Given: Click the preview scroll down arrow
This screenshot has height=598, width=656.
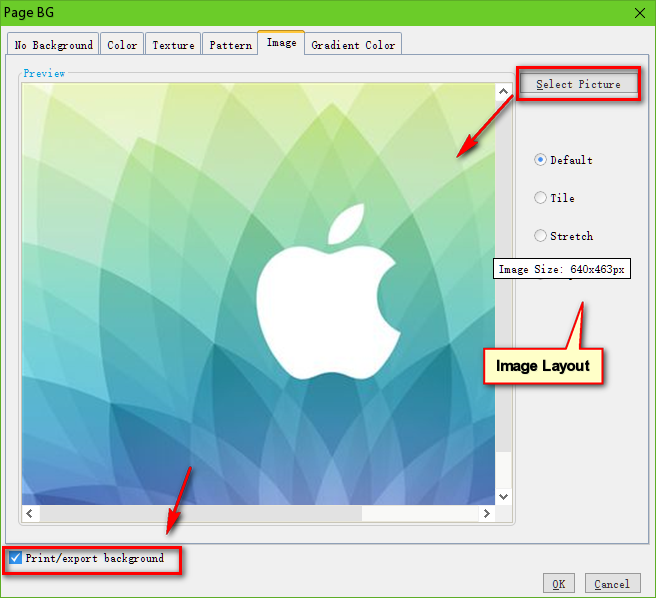Looking at the screenshot, I should (503, 497).
